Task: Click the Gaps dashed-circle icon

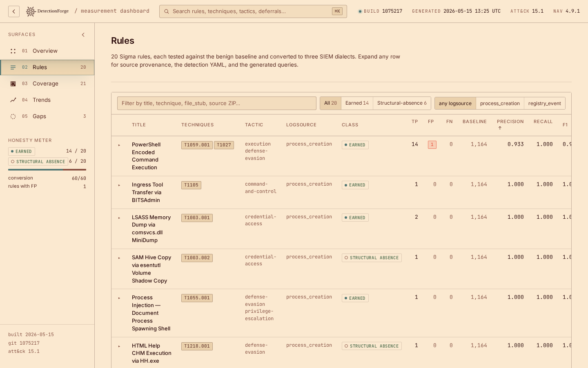Action: pos(13,117)
